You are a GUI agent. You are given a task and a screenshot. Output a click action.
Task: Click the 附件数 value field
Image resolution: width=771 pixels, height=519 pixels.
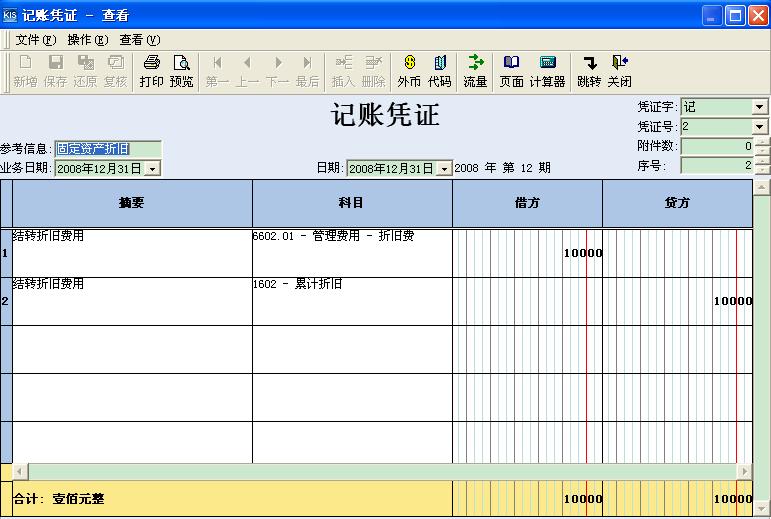[717, 146]
